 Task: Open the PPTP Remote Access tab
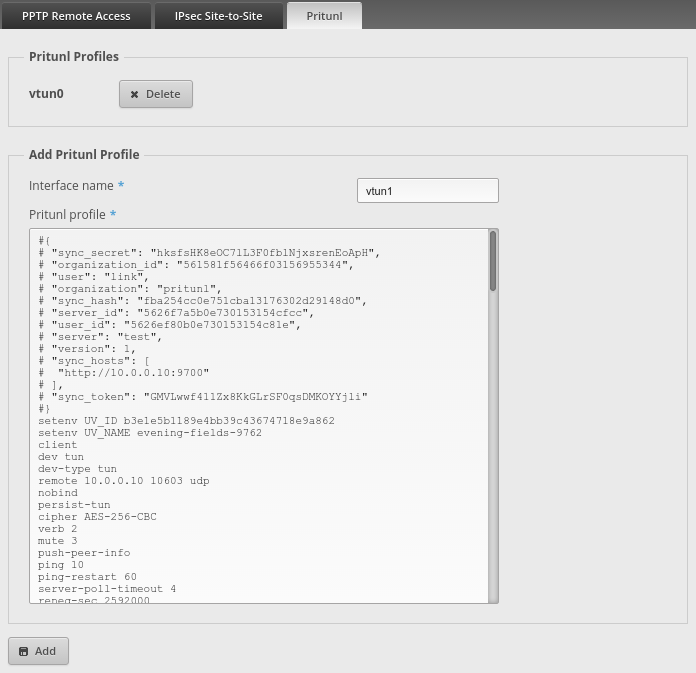76,16
